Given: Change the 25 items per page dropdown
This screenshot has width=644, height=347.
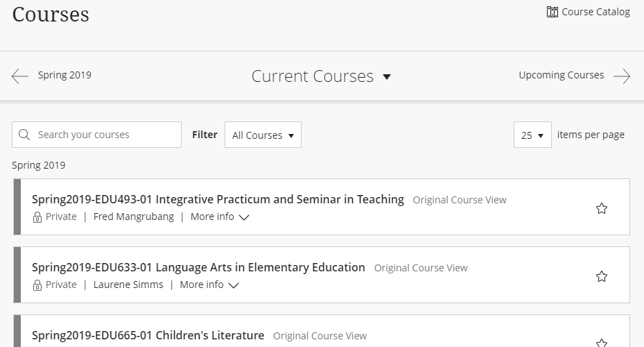Looking at the screenshot, I should coord(532,135).
